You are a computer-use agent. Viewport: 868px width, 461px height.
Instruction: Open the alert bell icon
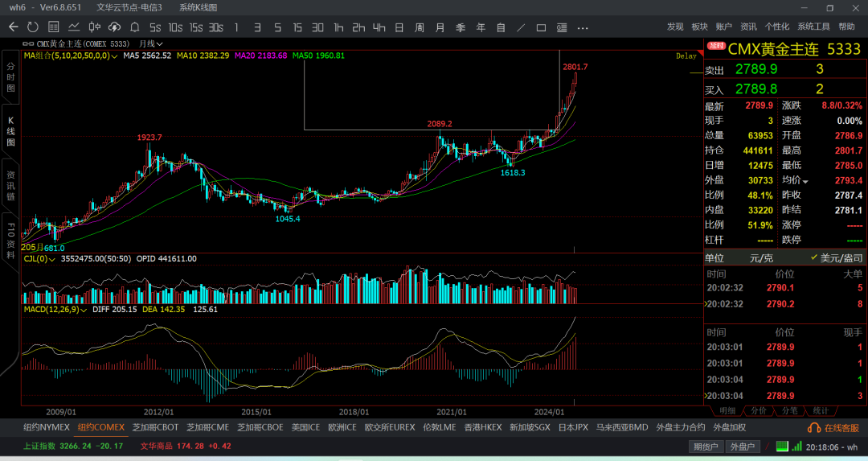[134, 27]
